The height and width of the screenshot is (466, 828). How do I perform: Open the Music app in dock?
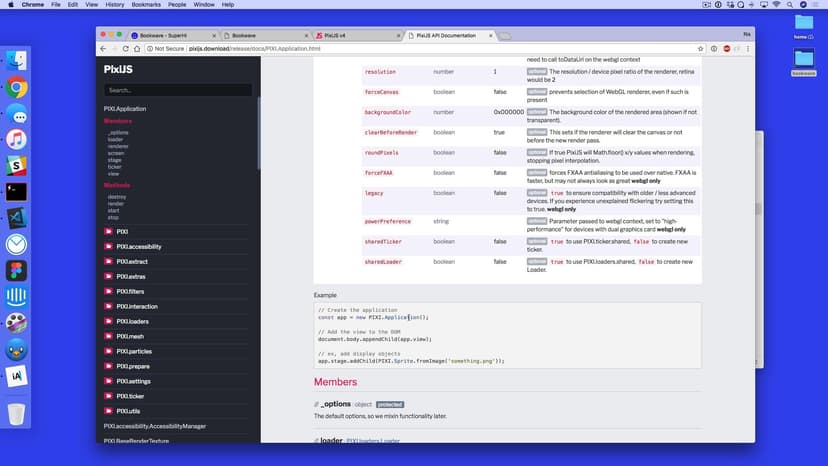16,140
